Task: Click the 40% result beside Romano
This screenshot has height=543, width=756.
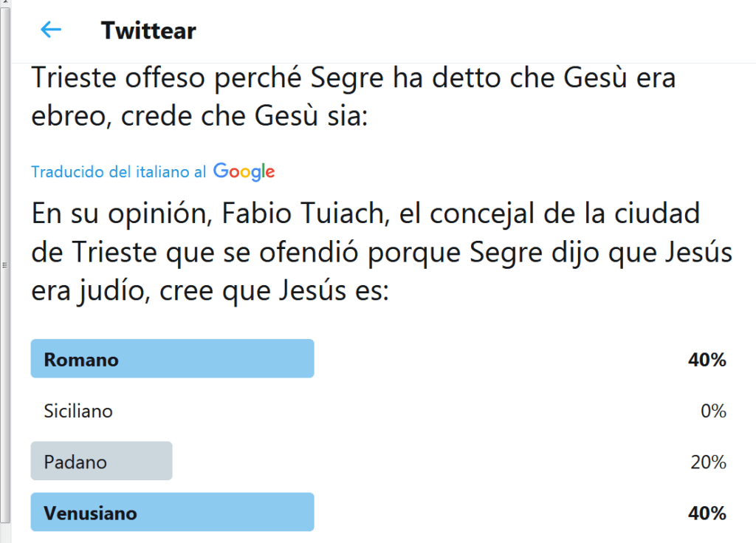Action: (x=707, y=360)
